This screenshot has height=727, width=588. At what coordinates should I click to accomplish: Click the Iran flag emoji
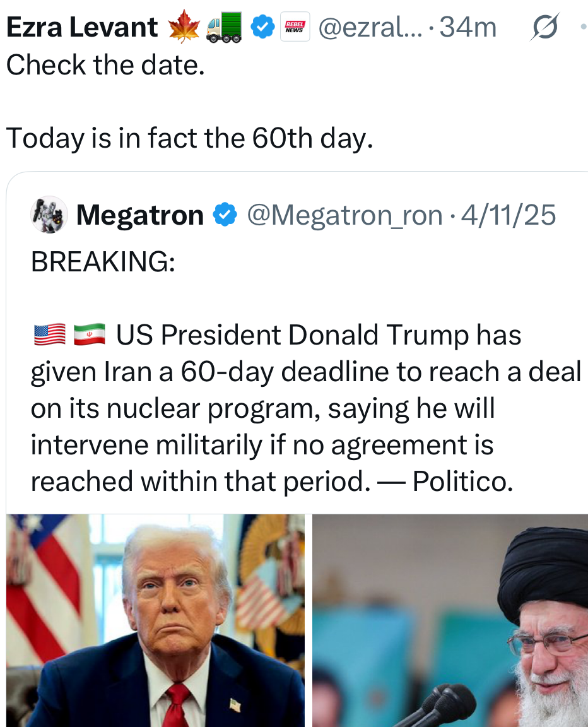[90, 334]
